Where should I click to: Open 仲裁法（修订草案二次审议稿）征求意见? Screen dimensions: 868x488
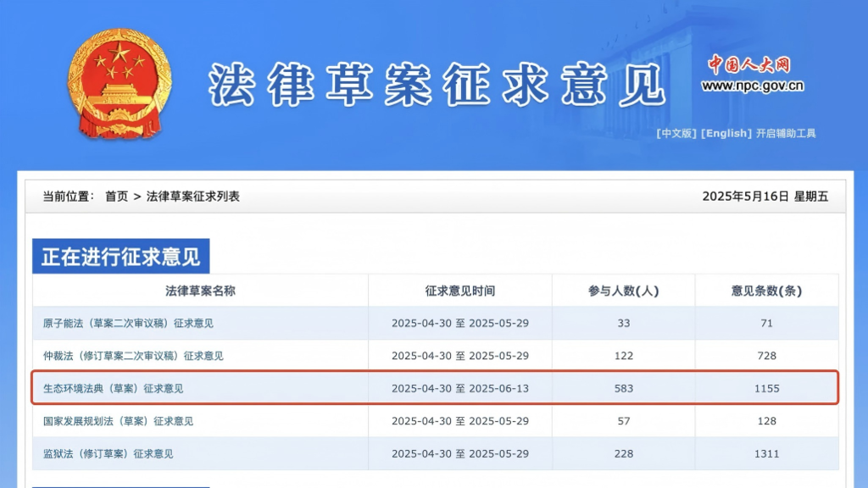coord(133,356)
